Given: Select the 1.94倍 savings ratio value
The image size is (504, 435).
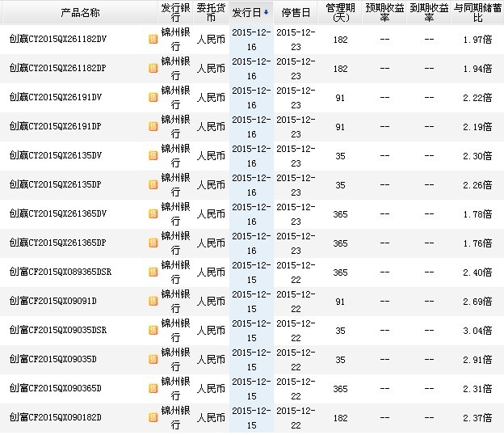Looking at the screenshot, I should coord(477,69).
